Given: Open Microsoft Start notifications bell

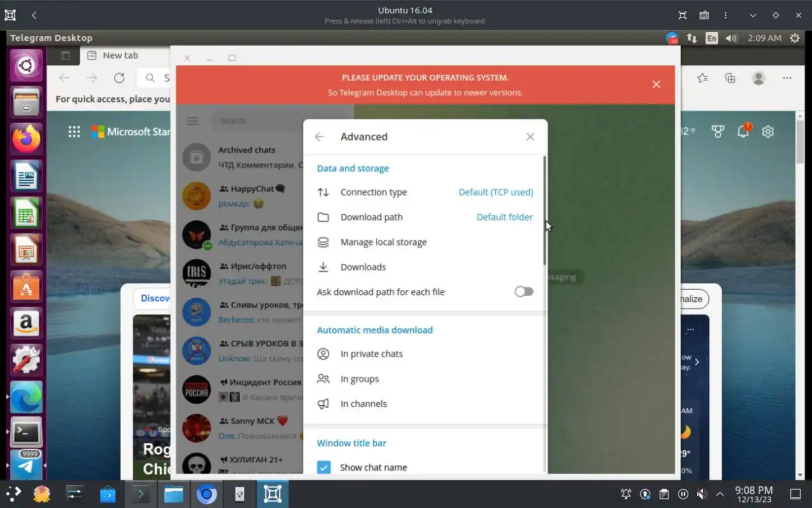Looking at the screenshot, I should pyautogui.click(x=743, y=131).
